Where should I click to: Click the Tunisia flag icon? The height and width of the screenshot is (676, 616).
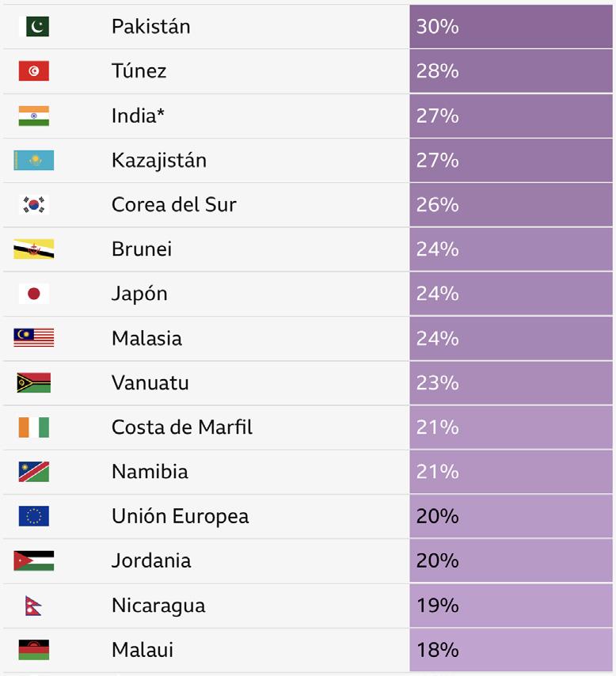point(34,71)
